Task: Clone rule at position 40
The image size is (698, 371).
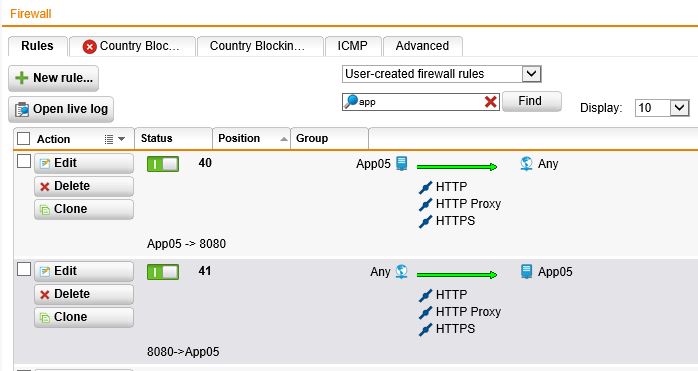Action: click(84, 209)
